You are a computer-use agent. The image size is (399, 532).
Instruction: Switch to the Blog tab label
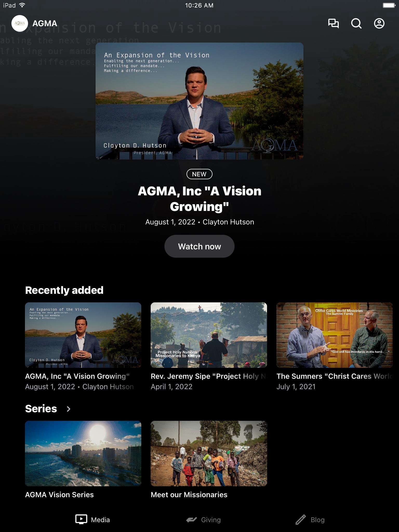coord(317,520)
